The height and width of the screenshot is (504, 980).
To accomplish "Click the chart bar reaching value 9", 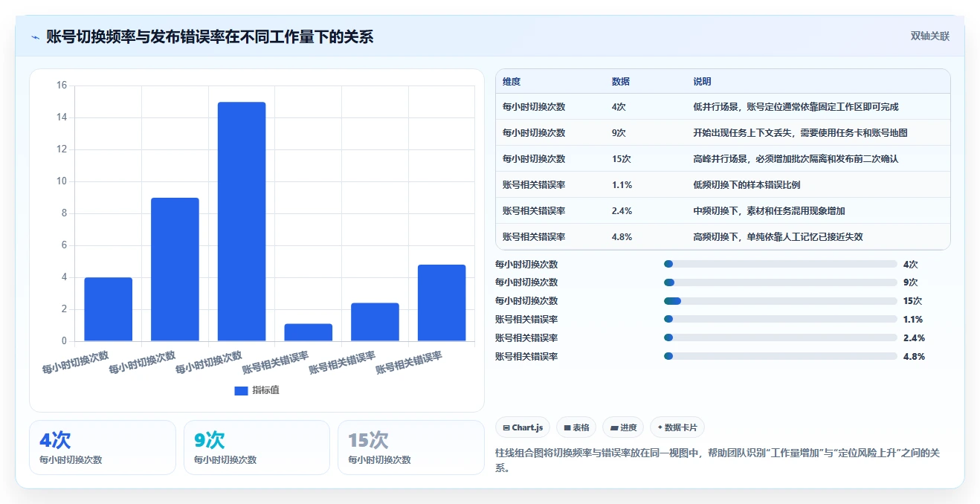I will [x=175, y=269].
